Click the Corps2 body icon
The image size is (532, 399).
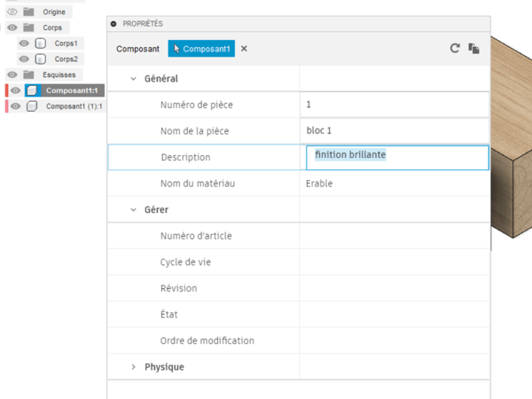40,59
